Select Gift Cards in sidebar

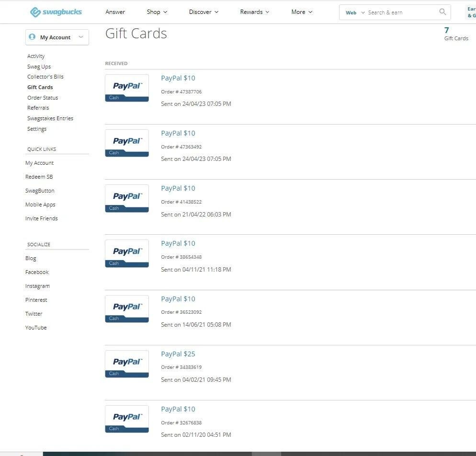[40, 87]
